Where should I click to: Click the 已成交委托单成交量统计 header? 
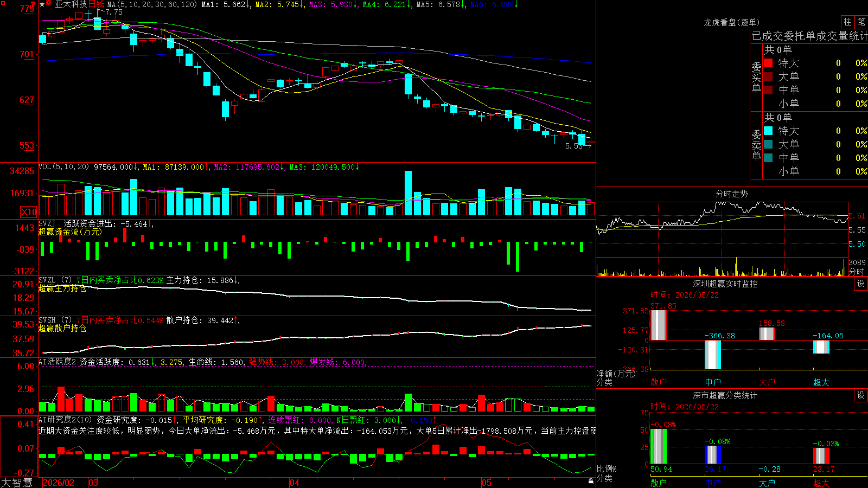809,36
